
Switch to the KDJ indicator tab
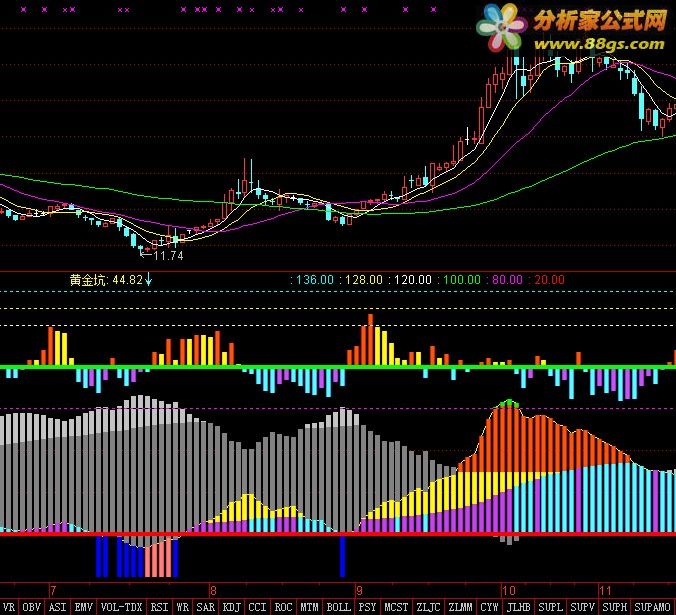232,607
